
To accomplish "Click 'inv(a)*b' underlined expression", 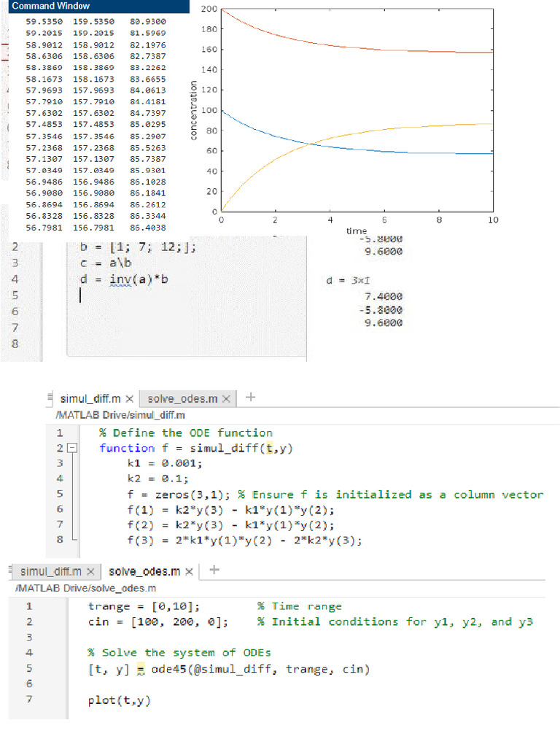I will [139, 279].
